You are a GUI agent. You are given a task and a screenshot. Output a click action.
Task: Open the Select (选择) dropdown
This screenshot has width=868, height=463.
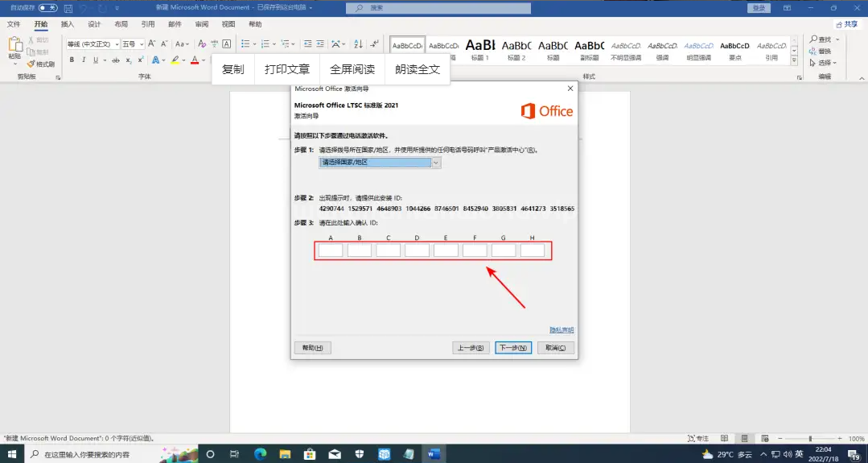pos(823,63)
